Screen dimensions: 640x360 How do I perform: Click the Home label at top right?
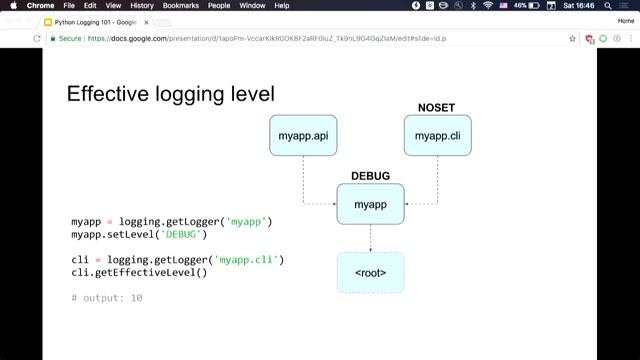[626, 21]
